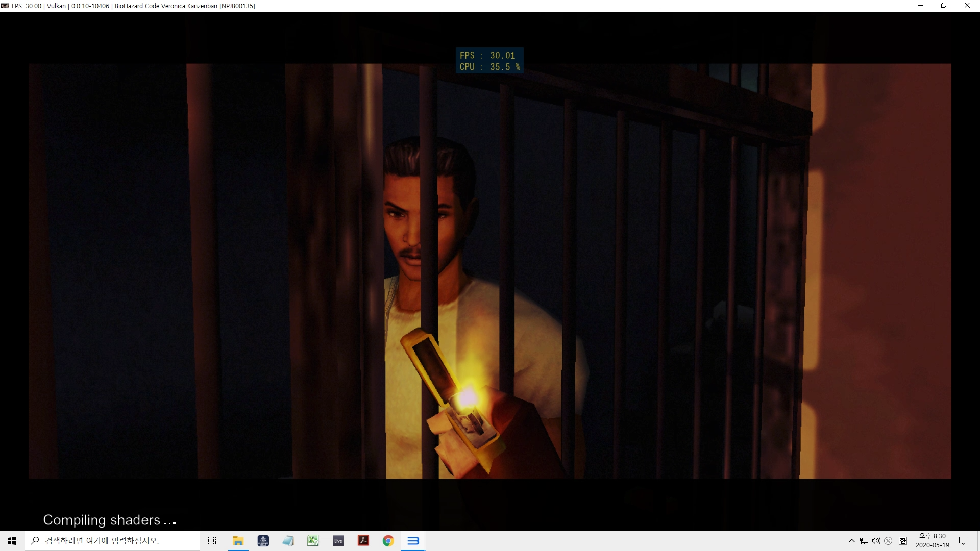Viewport: 980px width, 551px height.
Task: Click the tray icon with X mark
Action: [x=888, y=541]
